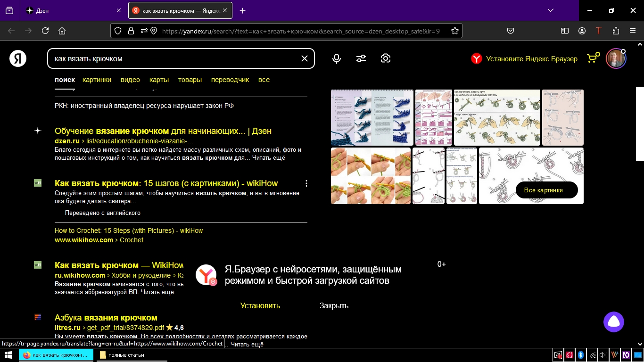Switch to the видео tab

pos(130,80)
